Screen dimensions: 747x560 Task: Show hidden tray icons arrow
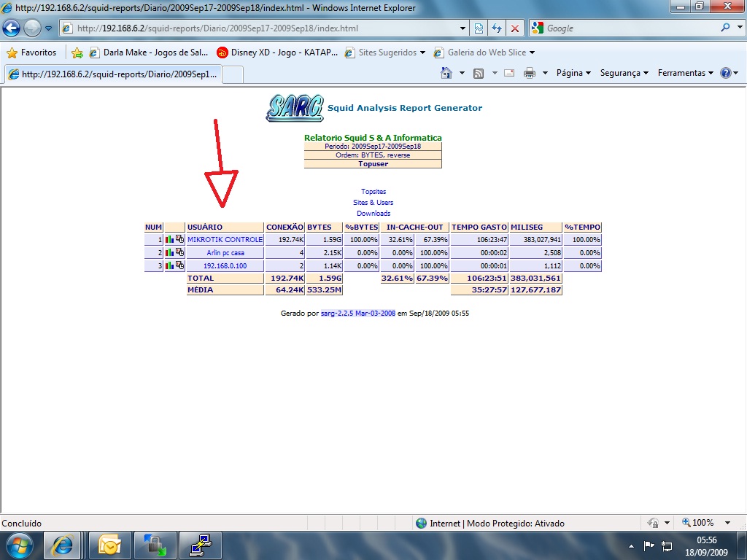[x=631, y=546]
